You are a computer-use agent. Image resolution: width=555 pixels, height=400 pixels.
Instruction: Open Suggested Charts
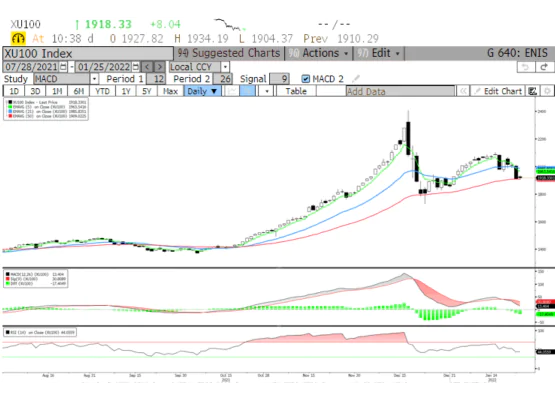228,53
